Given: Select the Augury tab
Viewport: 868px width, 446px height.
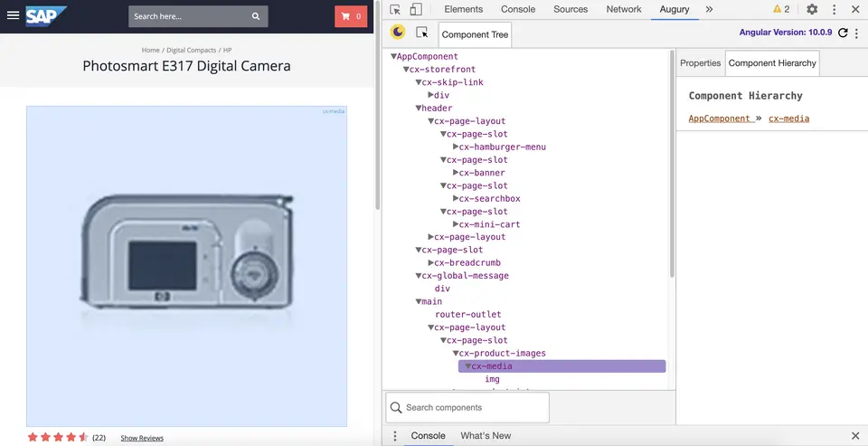Looking at the screenshot, I should (x=675, y=9).
